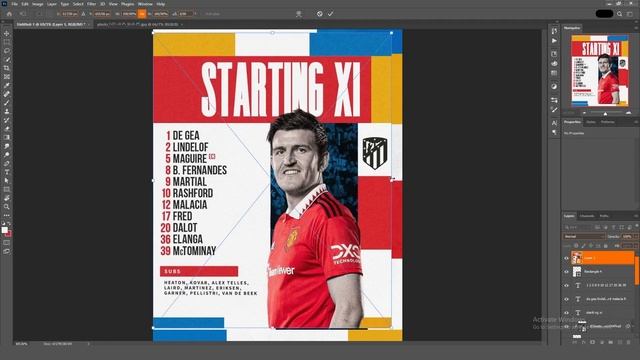
Task: Hide the 'de gea lindelof' text layer
Action: (x=566, y=299)
